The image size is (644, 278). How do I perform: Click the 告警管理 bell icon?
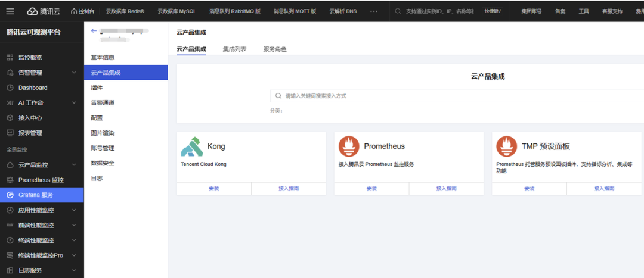click(10, 73)
